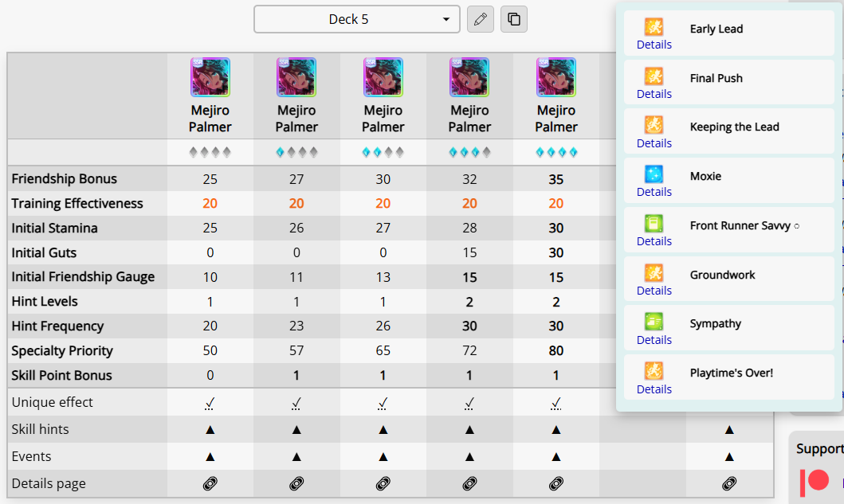Open details page link for 27 friendship bonus card
The width and height of the screenshot is (844, 504).
pos(296,483)
